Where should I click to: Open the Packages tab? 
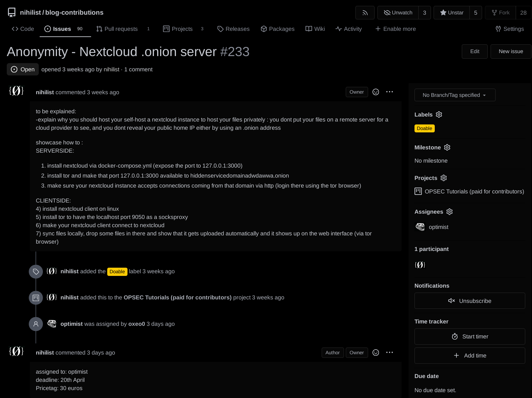click(x=278, y=29)
